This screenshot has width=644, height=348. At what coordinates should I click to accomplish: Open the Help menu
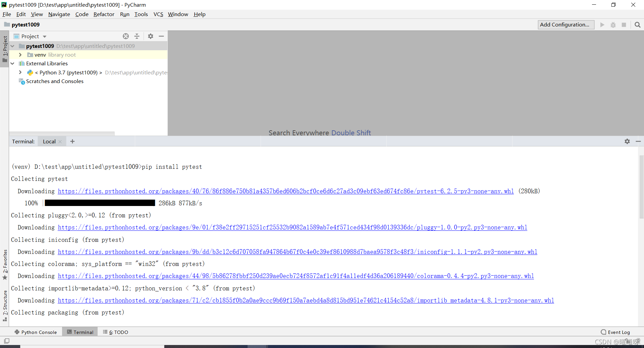(200, 14)
